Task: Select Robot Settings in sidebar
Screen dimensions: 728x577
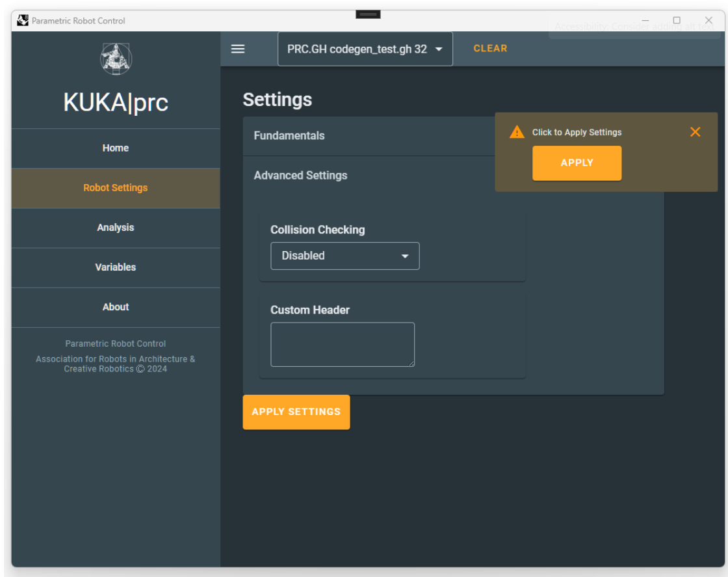Action: pos(116,188)
